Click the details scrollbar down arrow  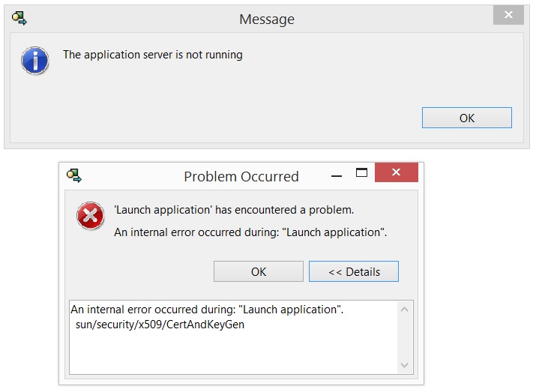(x=405, y=365)
